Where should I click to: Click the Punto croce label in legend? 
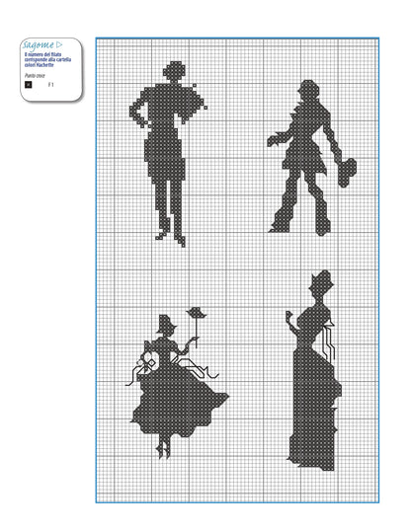pyautogui.click(x=35, y=76)
